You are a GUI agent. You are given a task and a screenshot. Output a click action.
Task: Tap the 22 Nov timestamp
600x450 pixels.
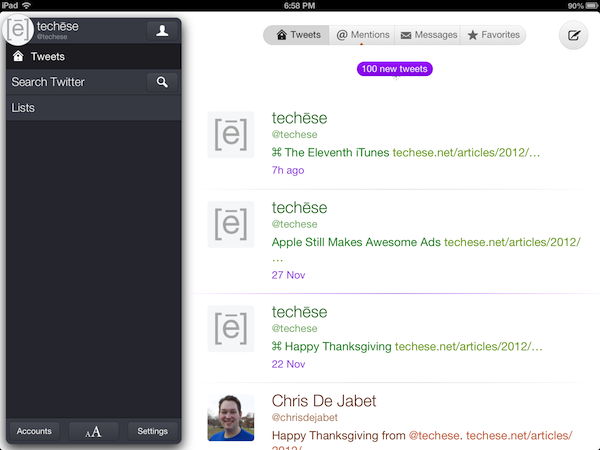(x=288, y=364)
